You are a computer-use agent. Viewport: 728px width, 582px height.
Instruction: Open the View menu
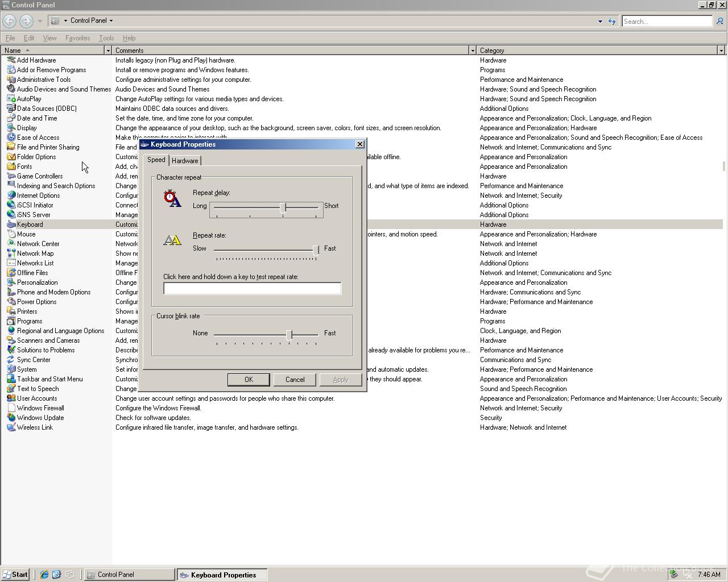click(x=49, y=38)
